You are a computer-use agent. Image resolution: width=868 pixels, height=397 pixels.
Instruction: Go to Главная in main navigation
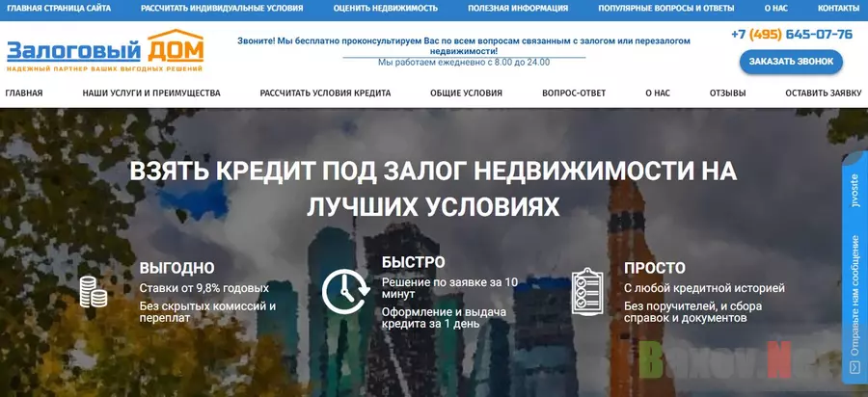pyautogui.click(x=24, y=93)
